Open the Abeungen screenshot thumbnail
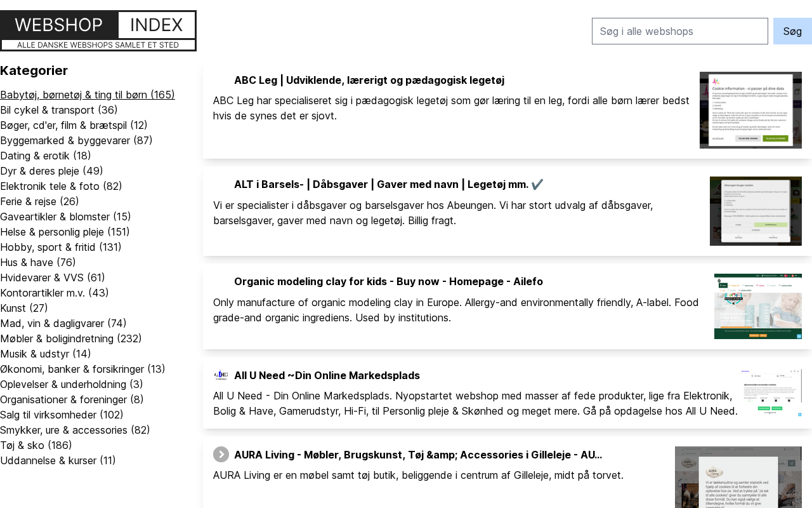Image resolution: width=812 pixels, height=508 pixels. click(756, 211)
